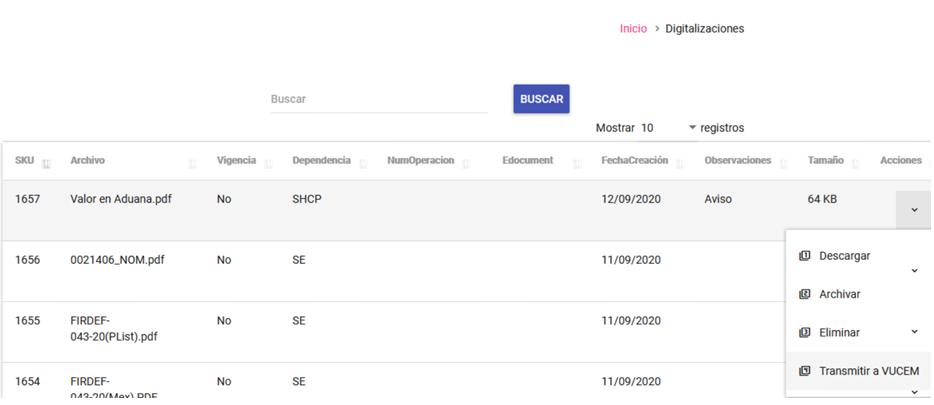Click the Descargar icon in dropdown menu

[804, 256]
